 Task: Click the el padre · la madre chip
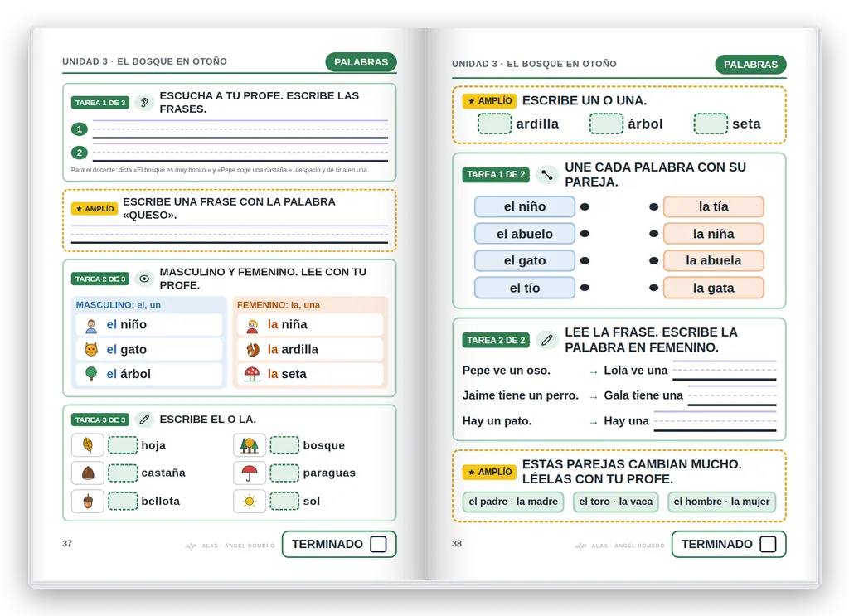[x=513, y=502]
